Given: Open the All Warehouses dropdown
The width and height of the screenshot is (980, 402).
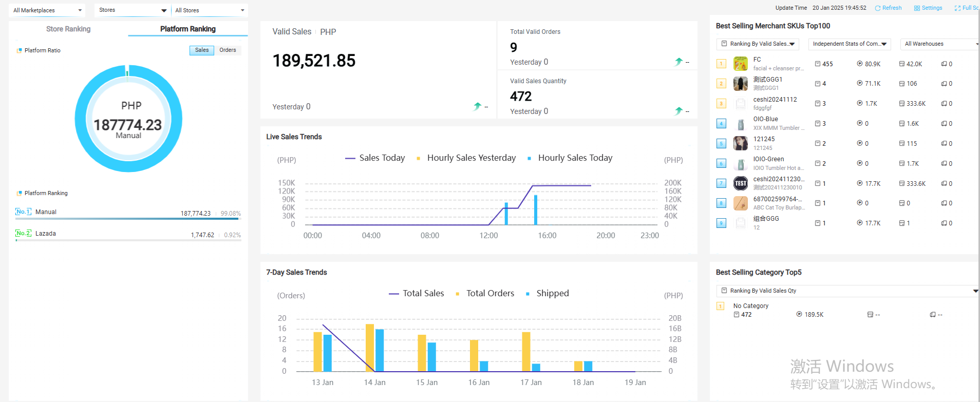Looking at the screenshot, I should [x=940, y=44].
